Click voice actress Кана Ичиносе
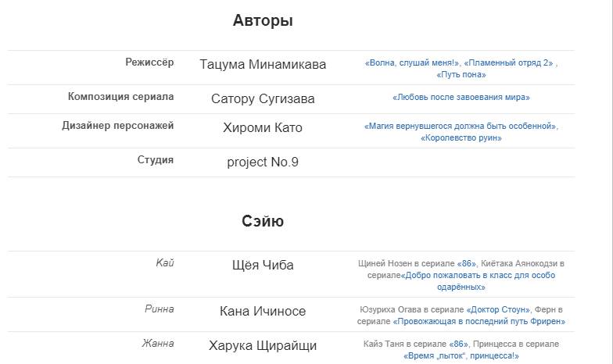 pyautogui.click(x=263, y=312)
